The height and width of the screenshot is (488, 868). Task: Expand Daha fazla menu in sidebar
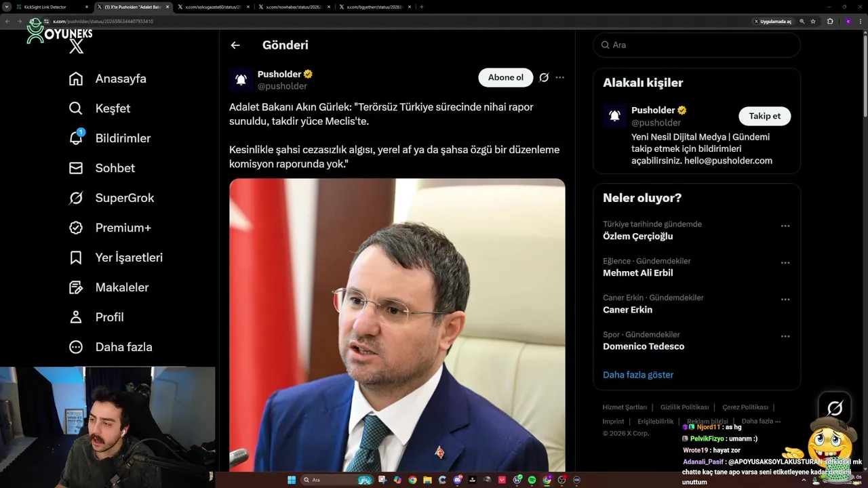coord(111,347)
